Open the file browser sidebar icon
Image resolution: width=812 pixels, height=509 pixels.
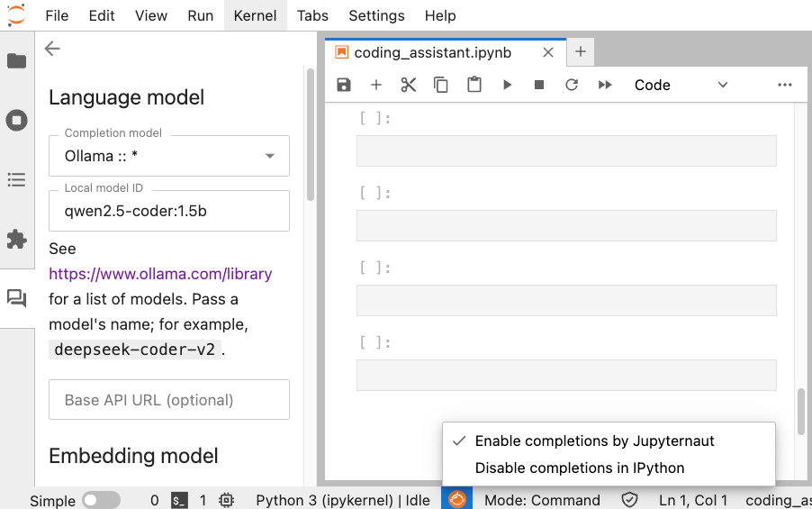click(16, 61)
